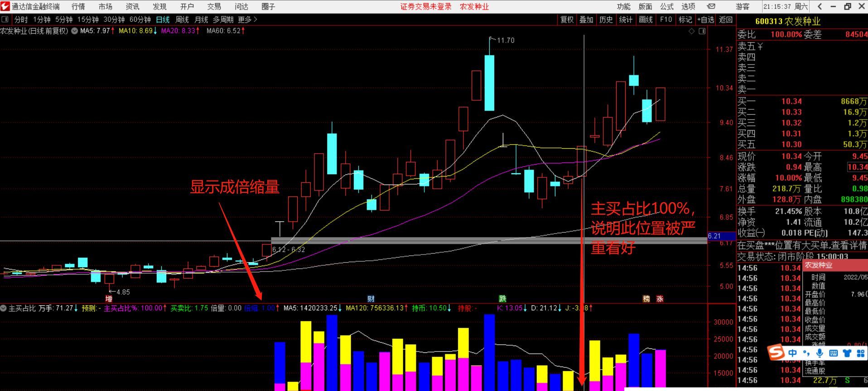Click 返回 to go back

(x=726, y=20)
